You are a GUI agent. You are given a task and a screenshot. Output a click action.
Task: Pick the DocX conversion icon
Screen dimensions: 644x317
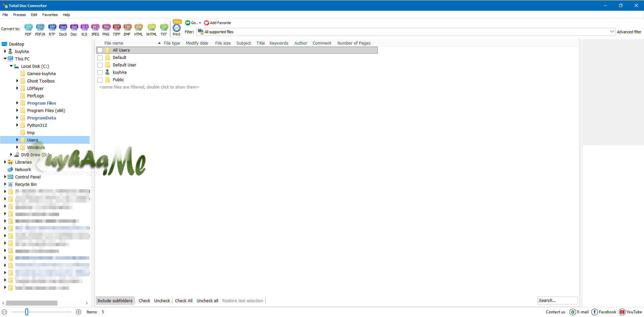tap(63, 29)
